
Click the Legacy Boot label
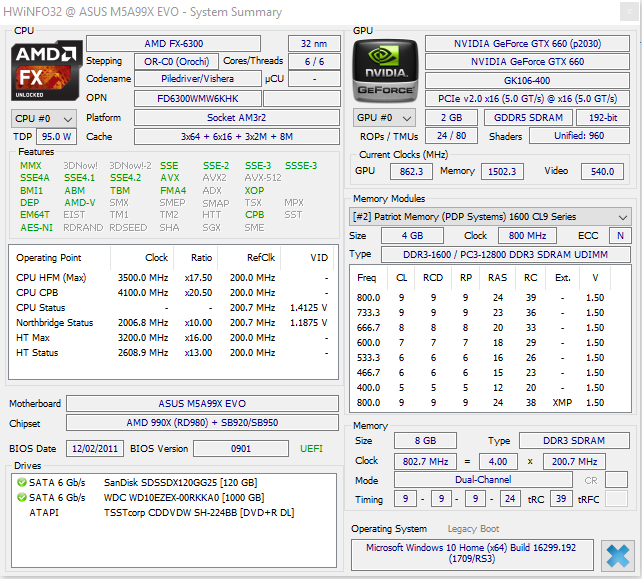point(473,529)
